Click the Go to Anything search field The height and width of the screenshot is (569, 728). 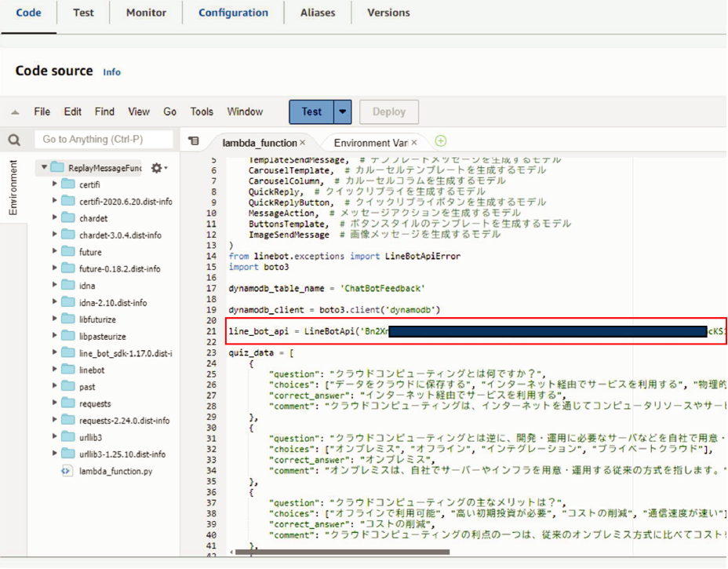point(104,140)
